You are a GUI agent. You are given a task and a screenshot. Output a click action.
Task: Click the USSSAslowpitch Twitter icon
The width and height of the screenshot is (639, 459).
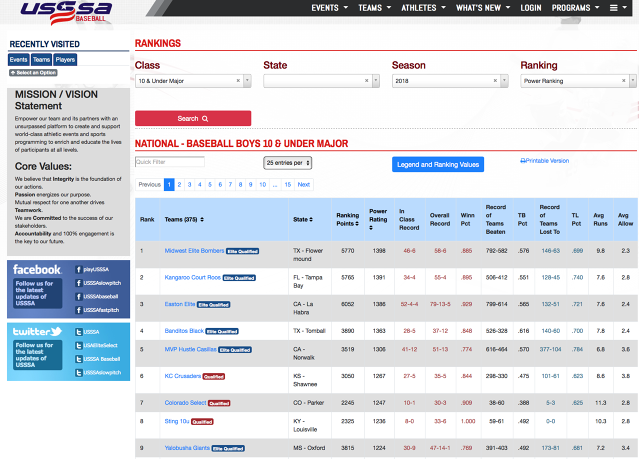79,372
